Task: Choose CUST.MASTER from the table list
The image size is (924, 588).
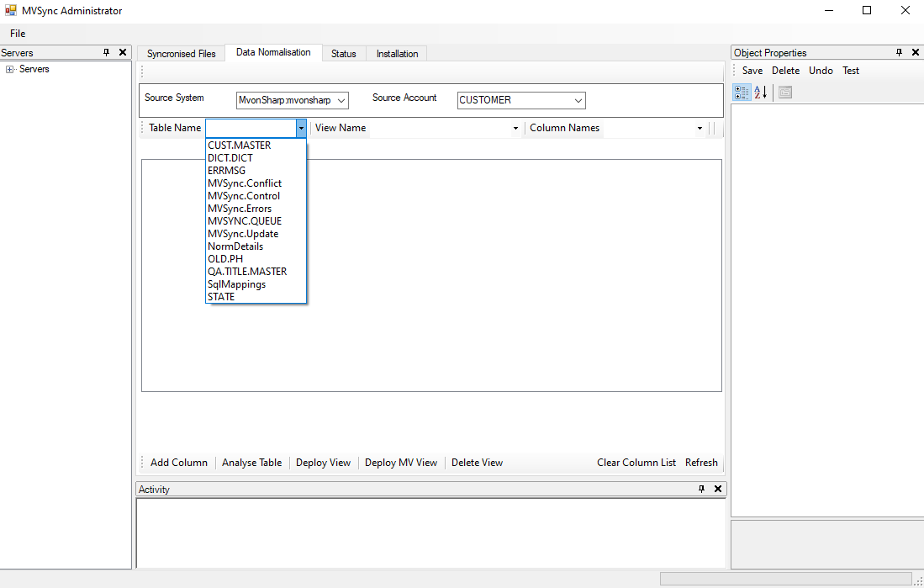Action: tap(256, 145)
